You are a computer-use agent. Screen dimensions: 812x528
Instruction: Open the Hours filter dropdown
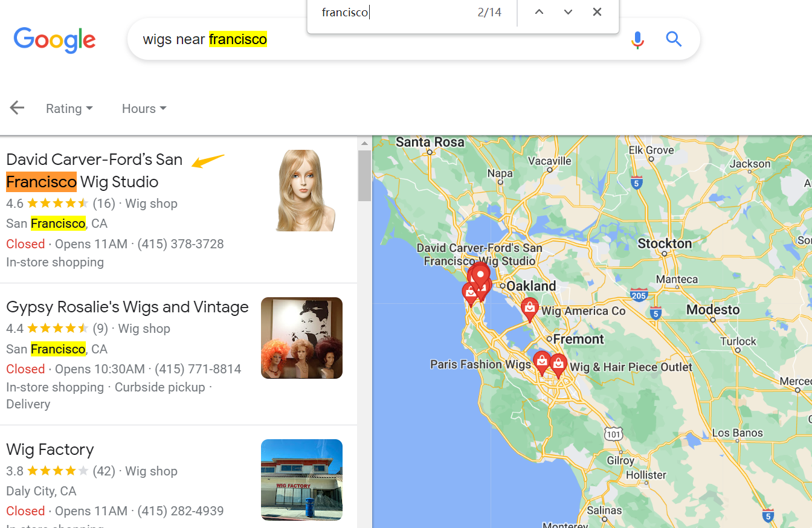(x=144, y=109)
